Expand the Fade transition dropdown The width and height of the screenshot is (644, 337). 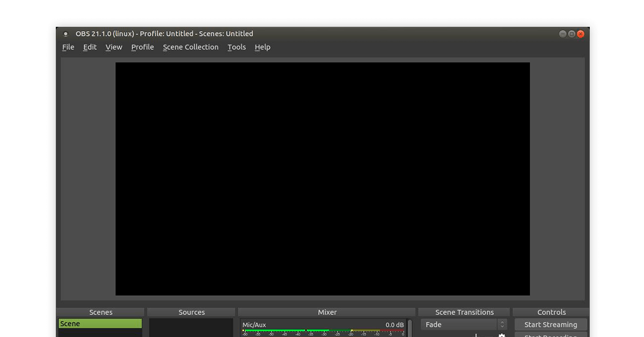[464, 325]
